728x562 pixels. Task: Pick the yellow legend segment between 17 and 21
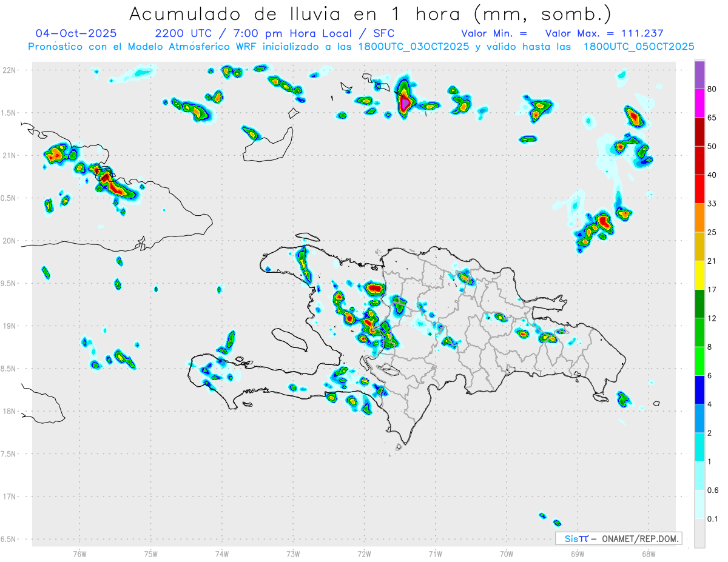click(x=699, y=275)
